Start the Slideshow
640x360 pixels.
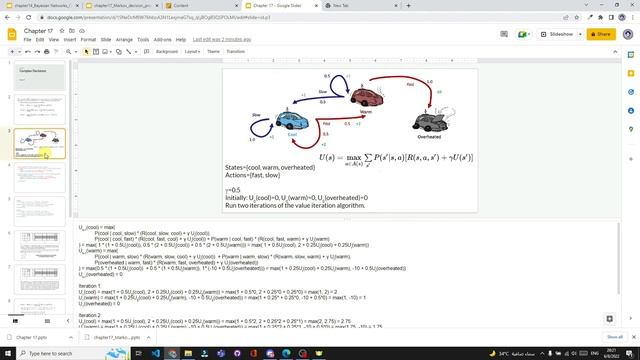coord(558,34)
